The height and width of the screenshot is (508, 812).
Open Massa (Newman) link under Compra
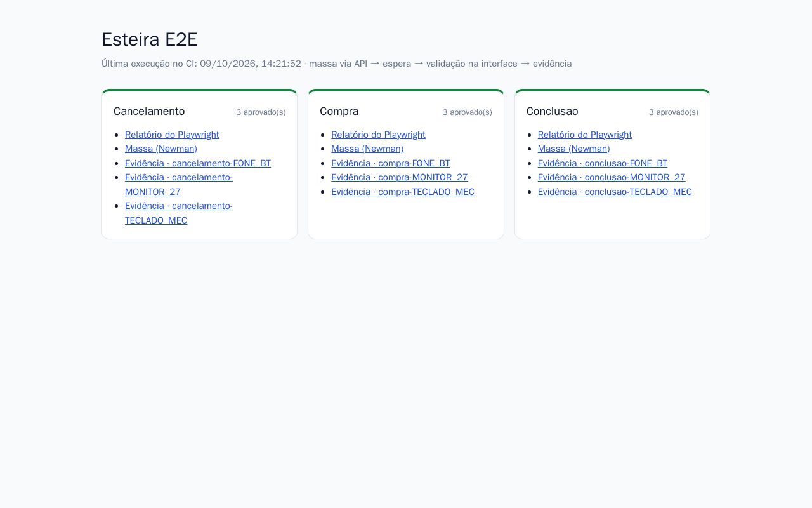[367, 149]
